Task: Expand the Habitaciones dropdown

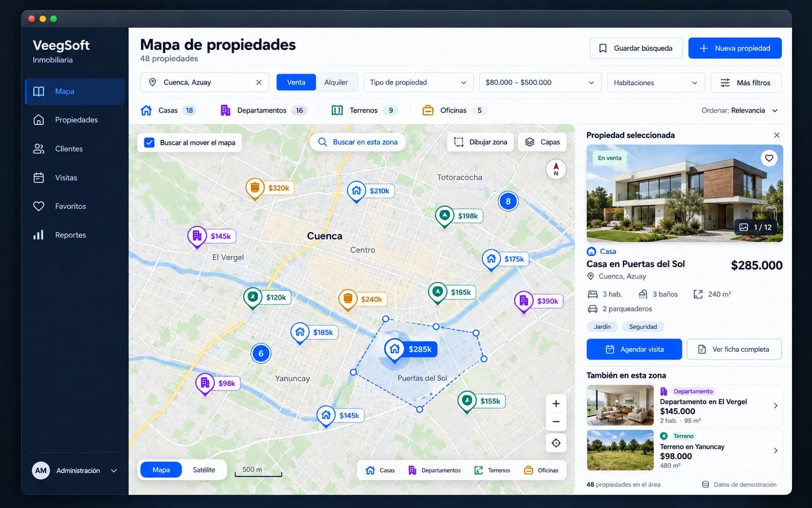Action: [656, 82]
